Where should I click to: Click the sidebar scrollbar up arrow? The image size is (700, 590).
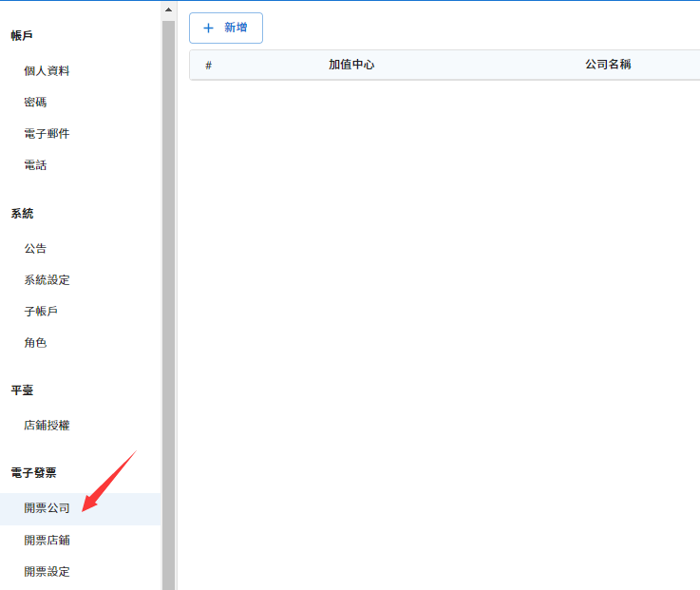pos(168,10)
